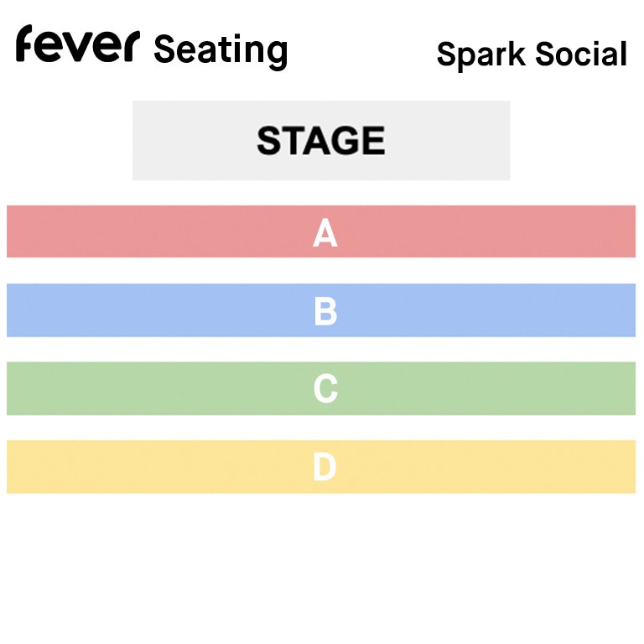The image size is (644, 644).
Task: Select the red seating zone A
Action: click(321, 231)
